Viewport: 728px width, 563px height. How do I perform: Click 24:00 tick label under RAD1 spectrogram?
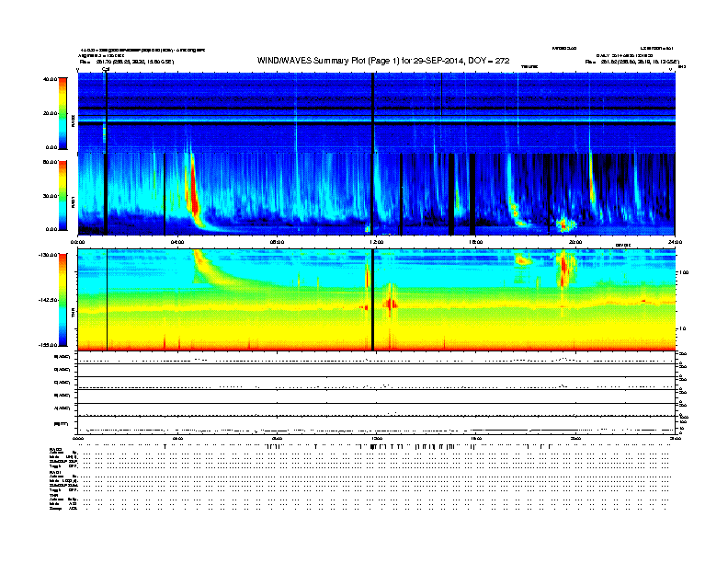(675, 242)
